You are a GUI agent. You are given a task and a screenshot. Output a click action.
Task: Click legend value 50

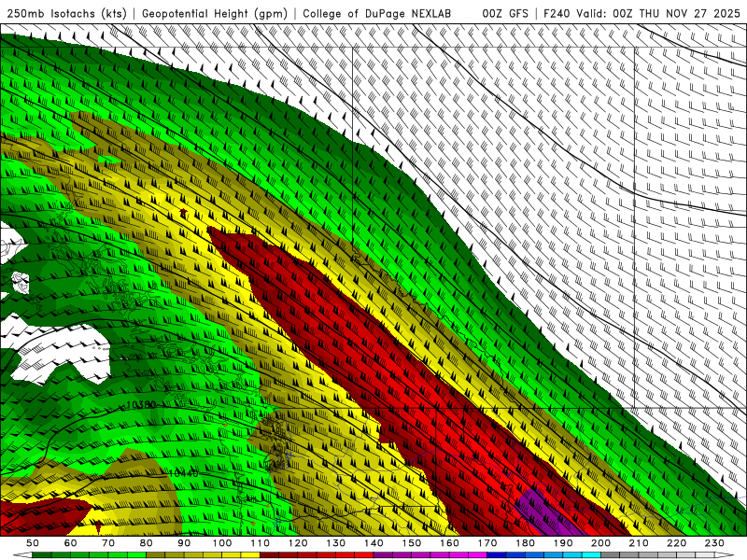[x=33, y=543]
